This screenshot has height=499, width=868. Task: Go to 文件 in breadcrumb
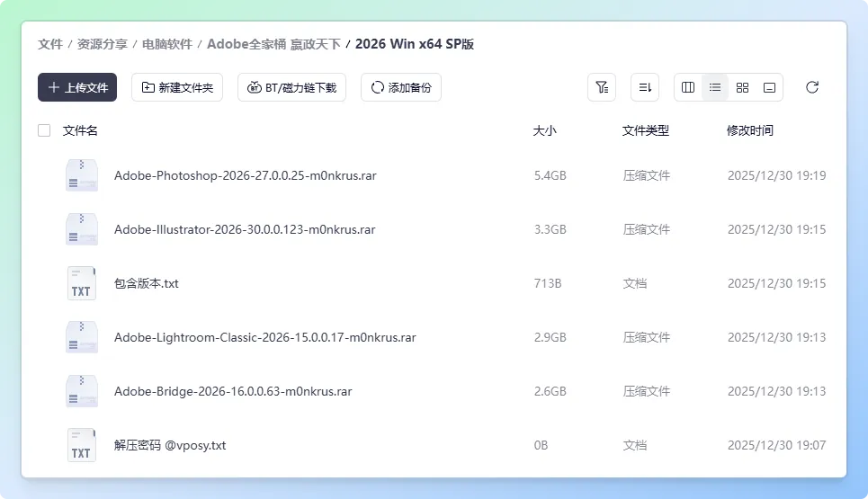pos(50,44)
